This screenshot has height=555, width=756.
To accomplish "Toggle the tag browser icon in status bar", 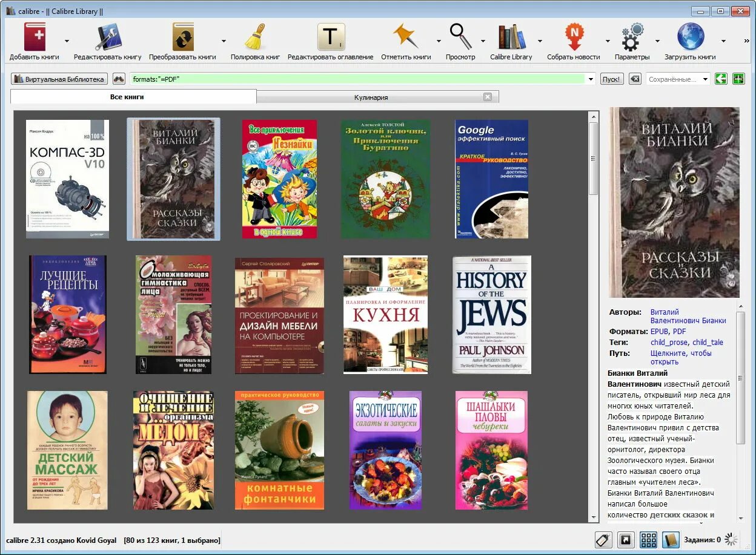I will click(x=603, y=540).
